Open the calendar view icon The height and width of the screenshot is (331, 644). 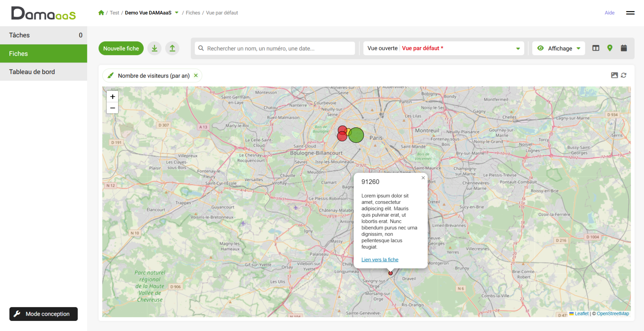pos(624,48)
